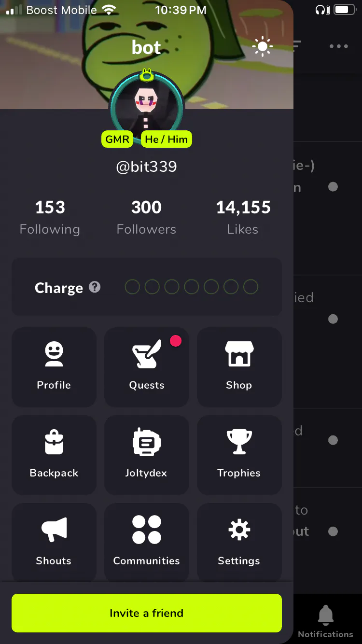
Task: View the 300 Followers list
Action: click(146, 218)
